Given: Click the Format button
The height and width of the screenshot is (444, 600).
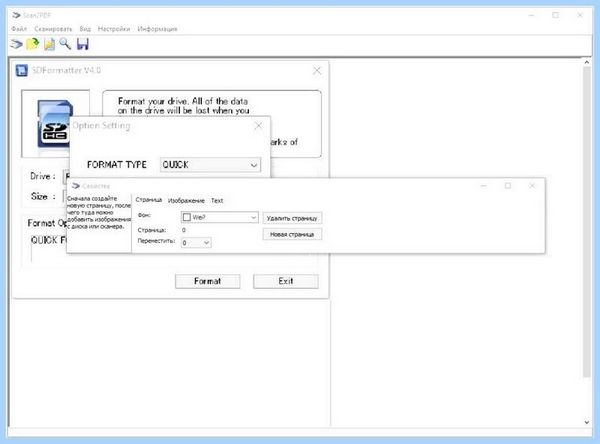Looking at the screenshot, I should point(207,281).
